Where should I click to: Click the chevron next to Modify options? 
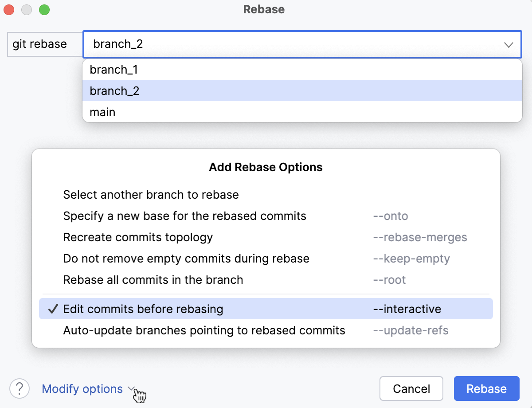click(131, 389)
